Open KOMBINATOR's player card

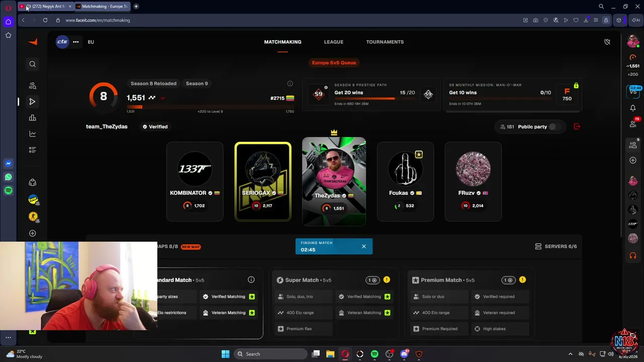click(x=195, y=182)
